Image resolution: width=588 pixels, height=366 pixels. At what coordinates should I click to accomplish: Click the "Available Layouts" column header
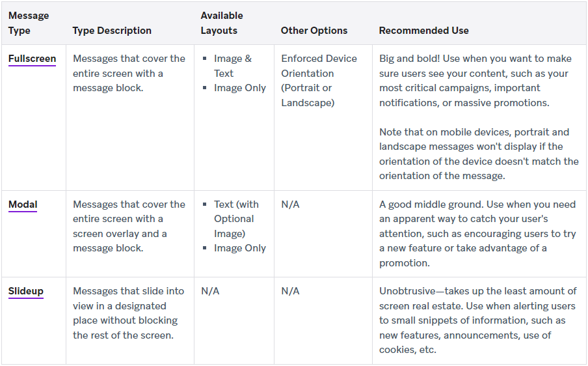click(x=222, y=23)
